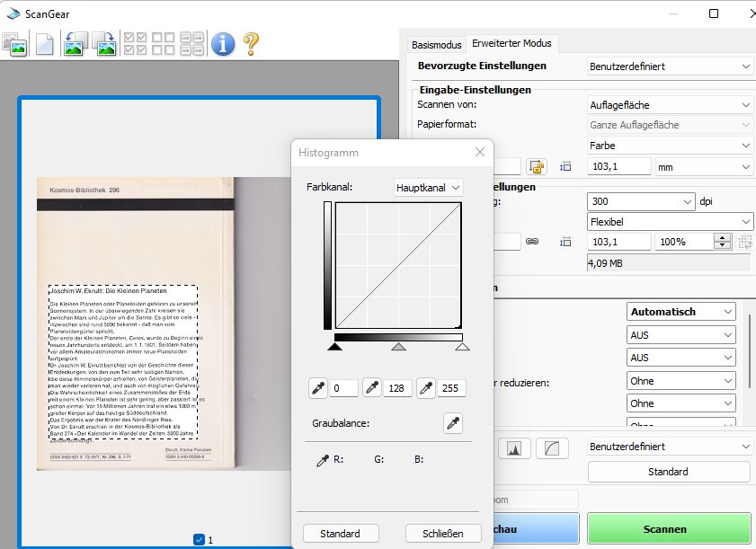Click the Kosmos-Bibliothek 296 text in the preview

point(84,190)
